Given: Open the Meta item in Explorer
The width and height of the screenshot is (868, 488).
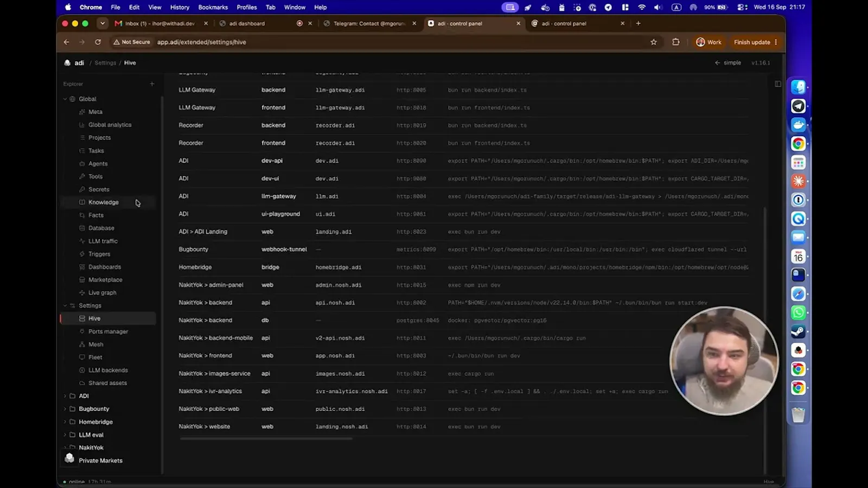Looking at the screenshot, I should [x=95, y=112].
